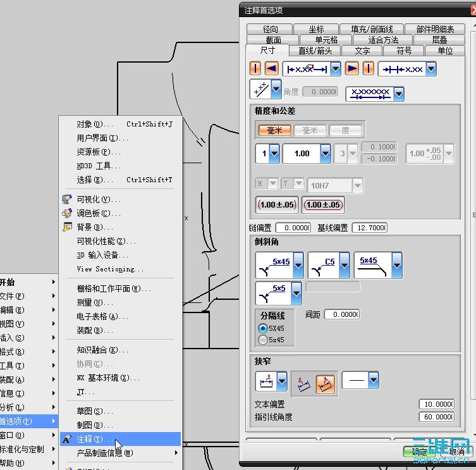Open the text orientation dropdown

pos(276,89)
